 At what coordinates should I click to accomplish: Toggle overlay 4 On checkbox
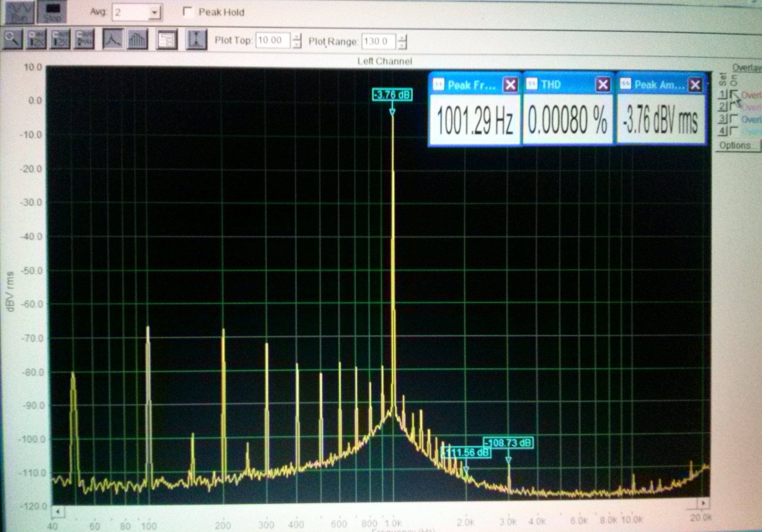pos(734,131)
